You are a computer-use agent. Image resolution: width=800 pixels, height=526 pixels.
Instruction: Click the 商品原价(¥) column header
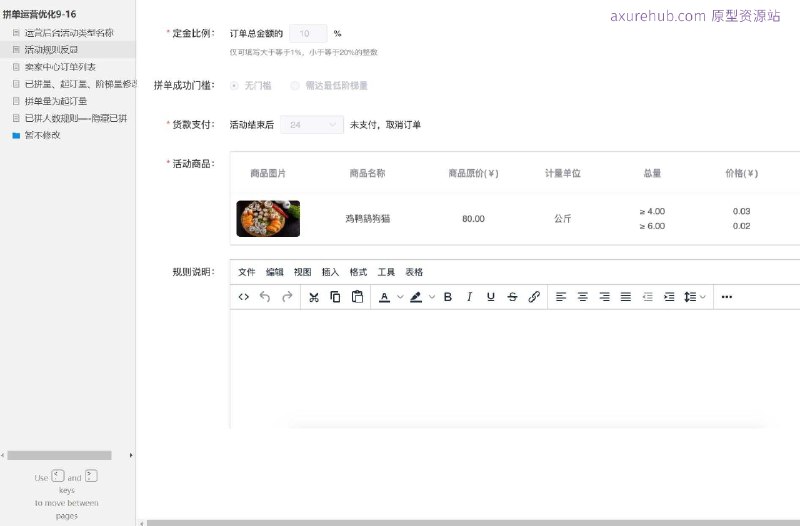point(473,173)
